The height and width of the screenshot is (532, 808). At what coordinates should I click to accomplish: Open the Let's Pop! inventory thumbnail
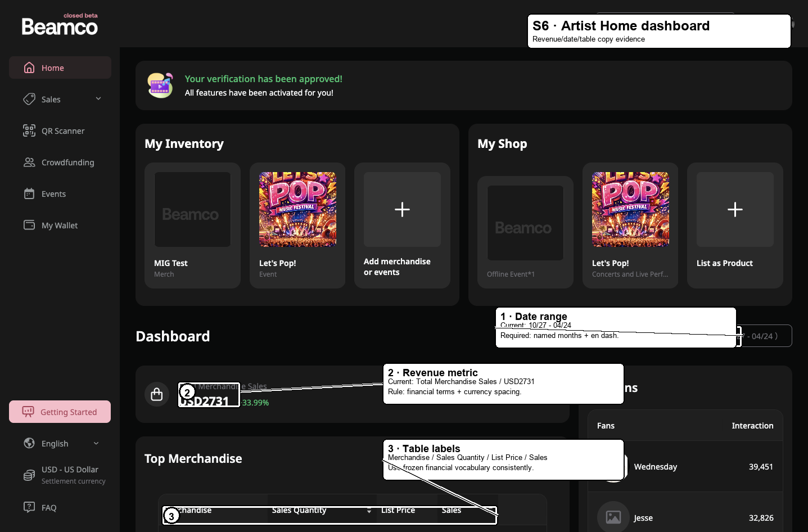[297, 210]
